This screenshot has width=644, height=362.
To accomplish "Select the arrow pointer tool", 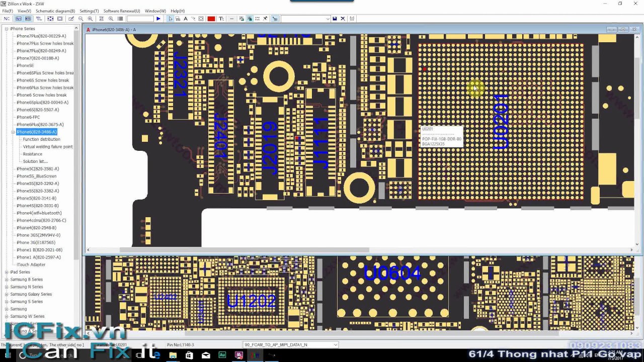I will click(170, 19).
